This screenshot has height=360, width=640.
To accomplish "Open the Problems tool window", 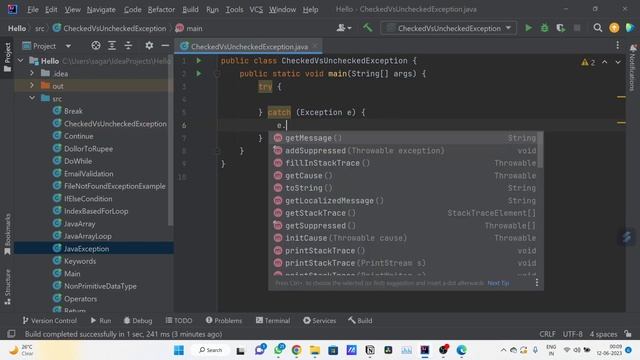I will pyautogui.click(x=224, y=321).
